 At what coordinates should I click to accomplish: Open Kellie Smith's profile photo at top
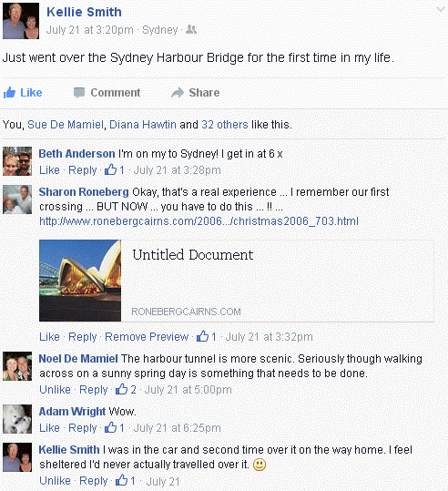[21, 21]
